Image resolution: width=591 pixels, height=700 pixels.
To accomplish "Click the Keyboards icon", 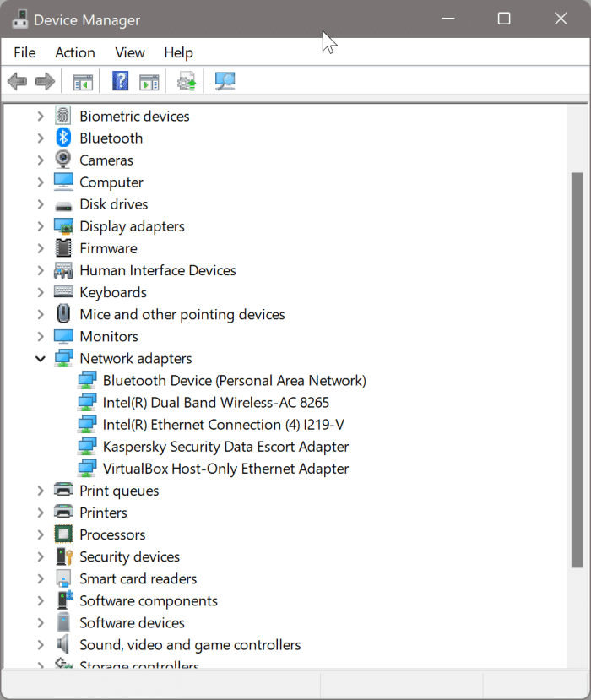I will (x=63, y=292).
